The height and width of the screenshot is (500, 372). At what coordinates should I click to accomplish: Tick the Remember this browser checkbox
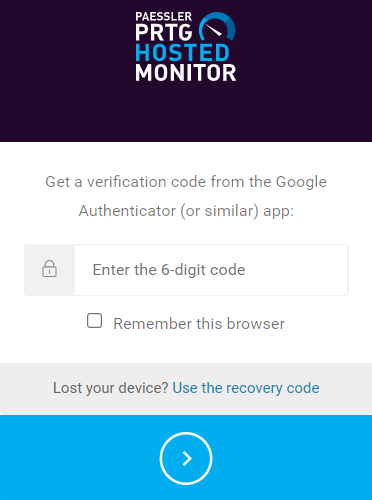(x=94, y=321)
